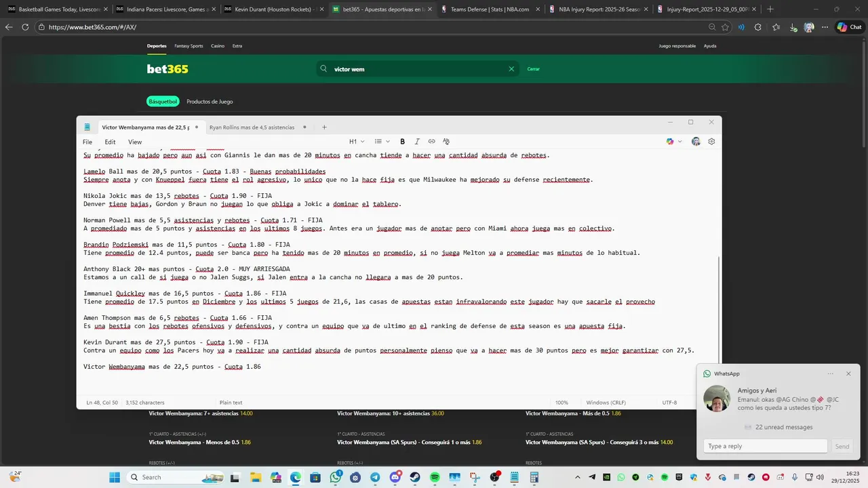Open File Explorer from the taskbar
The width and height of the screenshot is (868, 488).
[256, 477]
